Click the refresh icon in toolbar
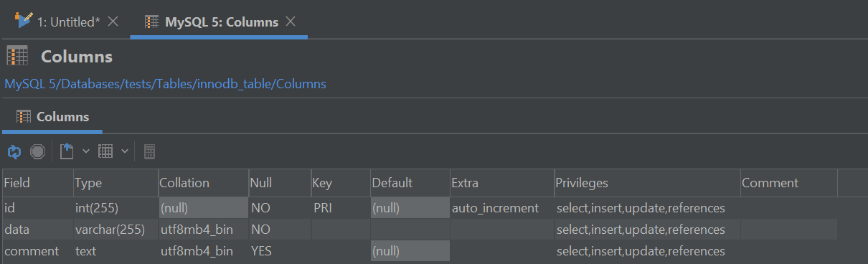 pos(14,151)
